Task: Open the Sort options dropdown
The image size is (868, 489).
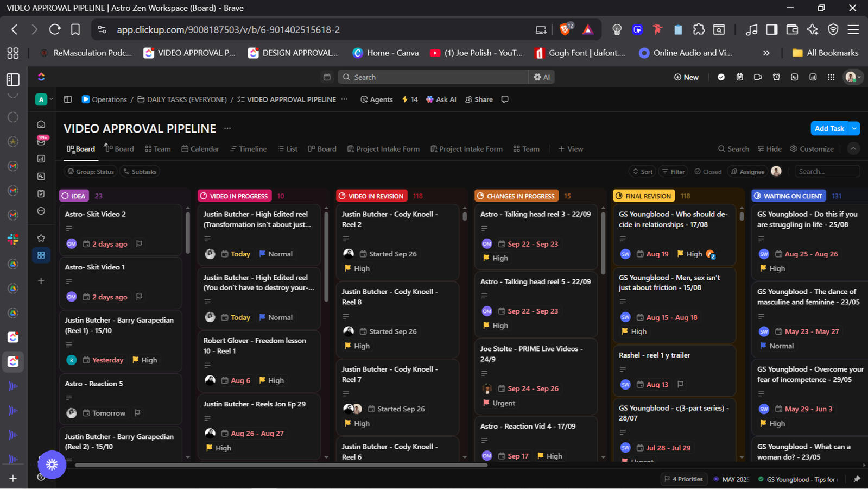Action: click(643, 172)
